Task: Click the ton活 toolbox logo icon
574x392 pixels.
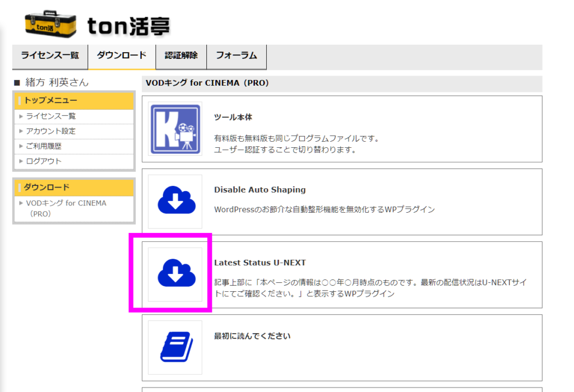Action: click(x=49, y=24)
